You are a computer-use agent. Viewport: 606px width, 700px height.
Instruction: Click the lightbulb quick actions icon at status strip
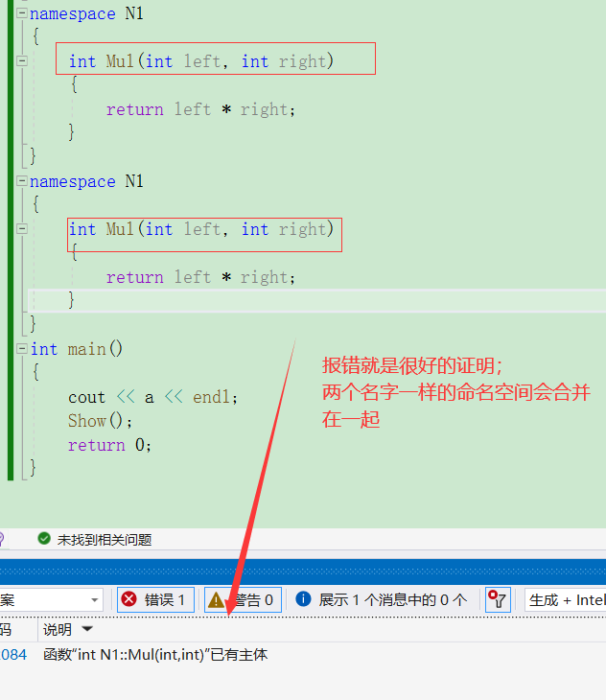pos(1,539)
